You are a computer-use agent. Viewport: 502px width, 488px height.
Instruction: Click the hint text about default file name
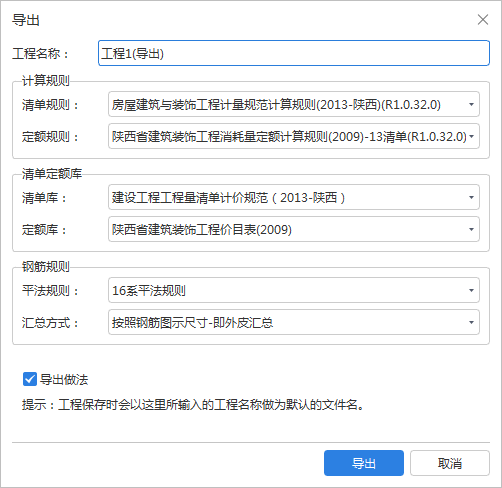coord(193,405)
